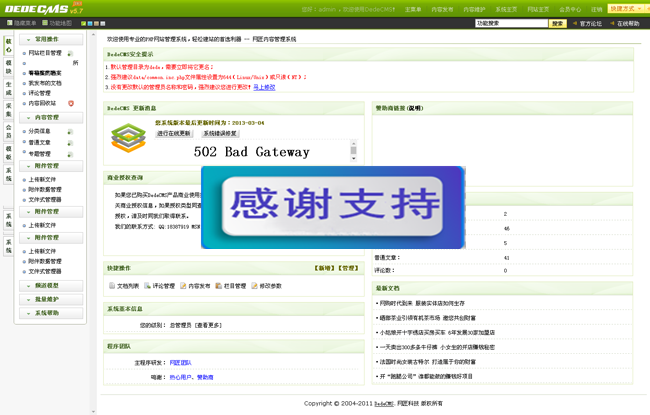This screenshot has height=415, width=650.
Task: Click the arrow icon before 官方论坛
Action: [575, 23]
